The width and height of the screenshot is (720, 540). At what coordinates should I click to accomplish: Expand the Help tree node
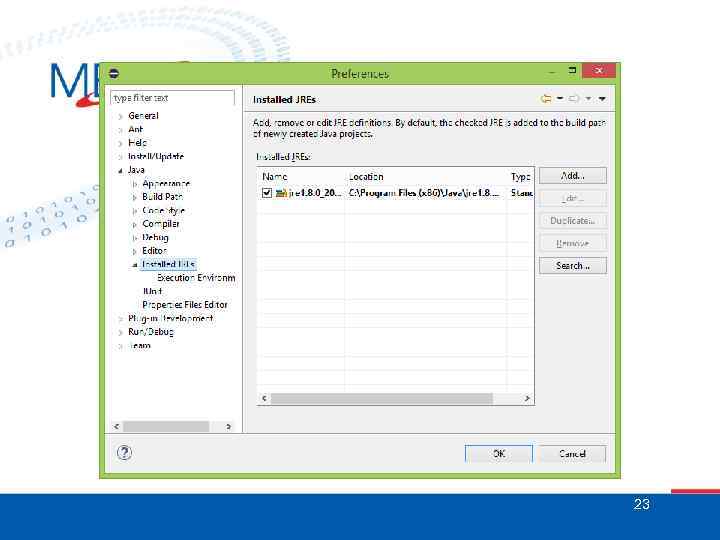(120, 143)
